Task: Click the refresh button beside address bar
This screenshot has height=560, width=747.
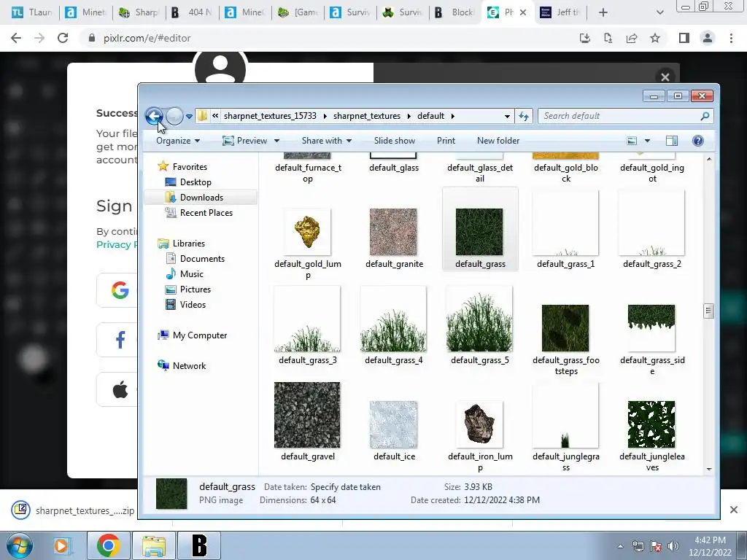Action: [x=524, y=116]
